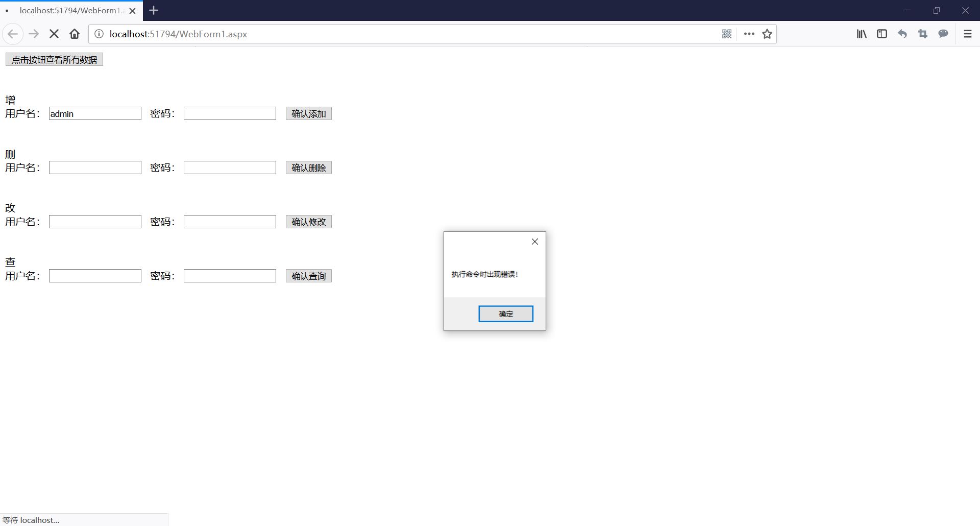Click the undo arrow toolbar icon
Image resolution: width=980 pixels, height=526 pixels.
pyautogui.click(x=902, y=34)
